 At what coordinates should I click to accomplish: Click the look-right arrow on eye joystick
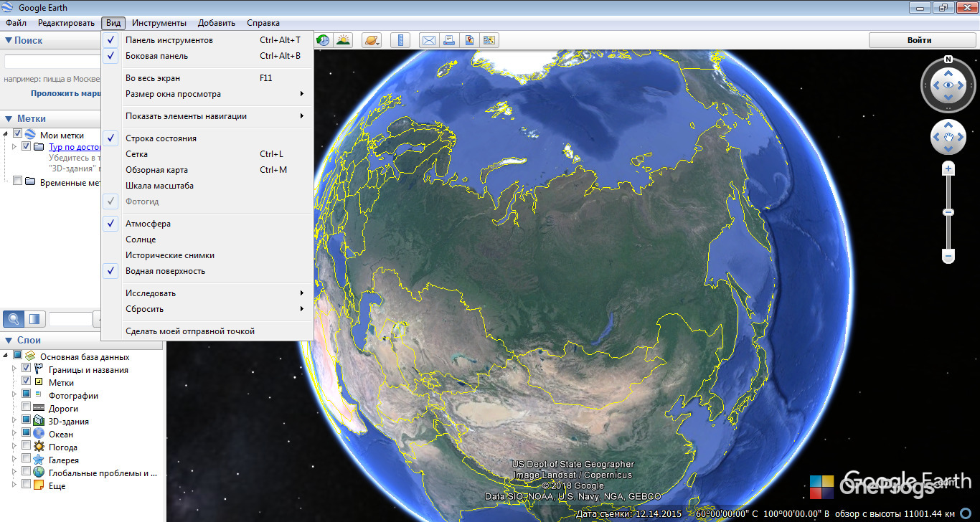[961, 85]
